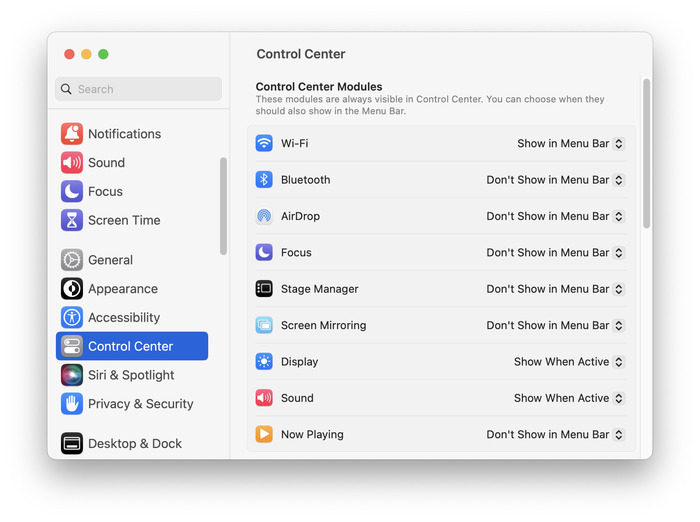Click the sidebar vertical scrollbar
This screenshot has width=700, height=522.
pos(223,206)
